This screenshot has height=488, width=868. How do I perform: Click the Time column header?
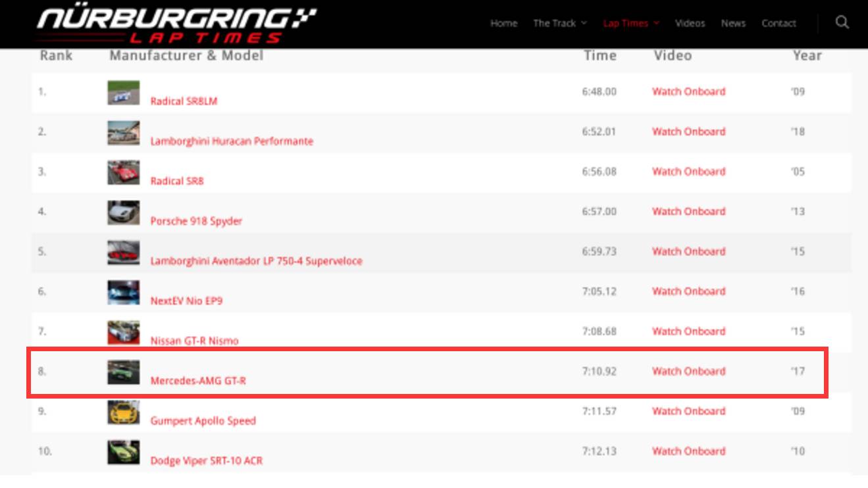tap(600, 55)
